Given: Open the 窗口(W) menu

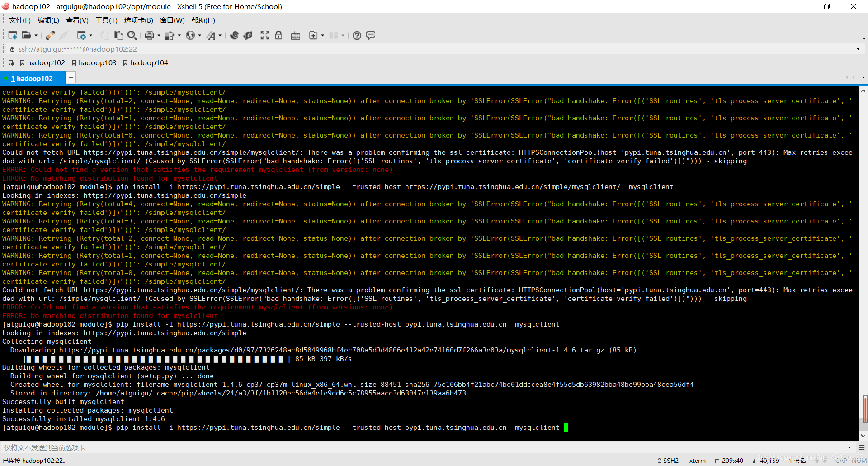Looking at the screenshot, I should (172, 20).
